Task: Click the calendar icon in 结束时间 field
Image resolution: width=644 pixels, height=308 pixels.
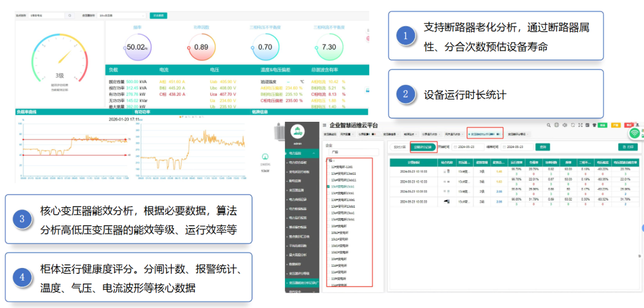Action: pos(504,147)
